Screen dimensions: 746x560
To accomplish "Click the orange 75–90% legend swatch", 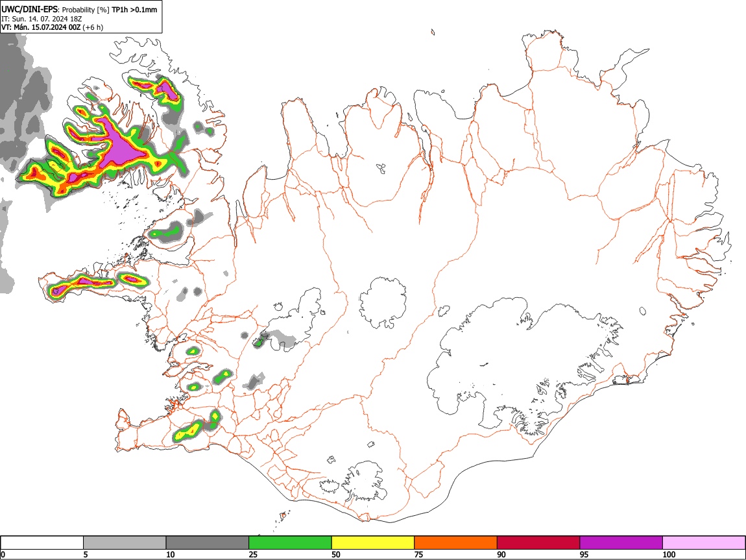I will tap(456, 543).
